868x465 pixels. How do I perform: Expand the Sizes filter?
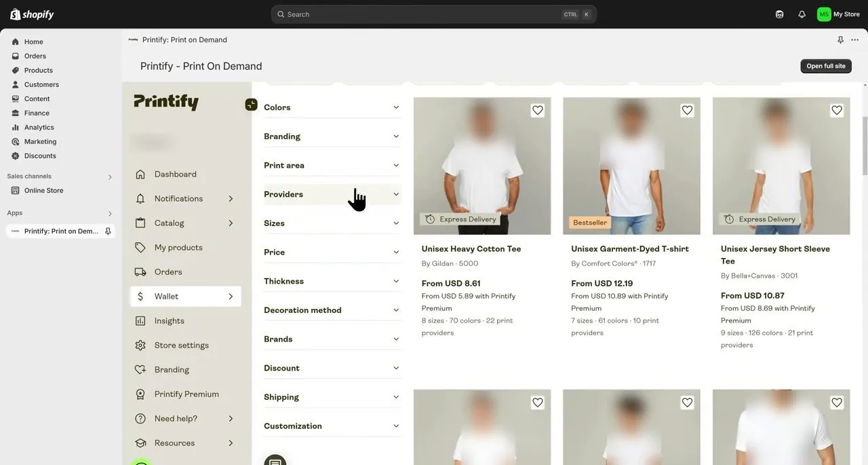click(332, 223)
